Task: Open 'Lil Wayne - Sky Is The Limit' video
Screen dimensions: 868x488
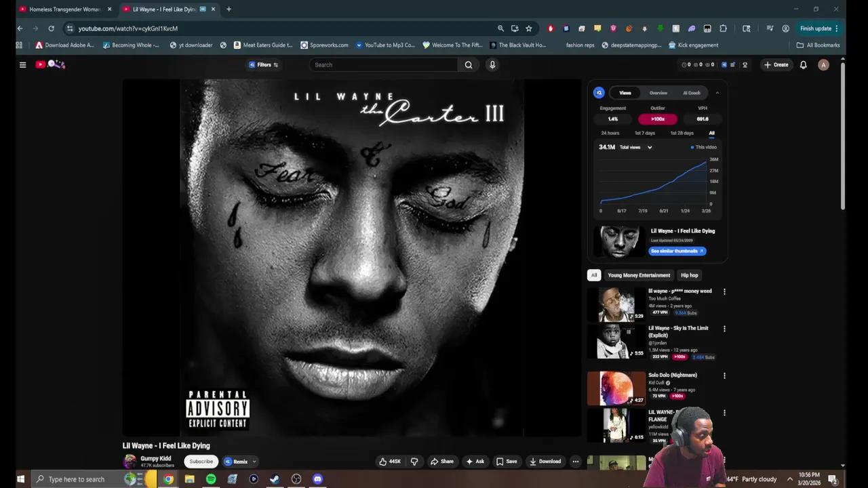Action: pyautogui.click(x=616, y=342)
